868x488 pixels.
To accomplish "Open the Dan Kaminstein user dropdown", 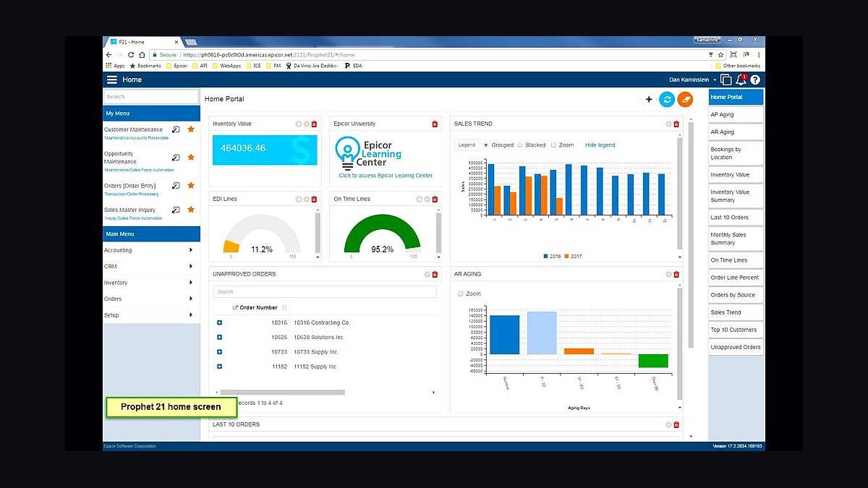I will pyautogui.click(x=693, y=80).
